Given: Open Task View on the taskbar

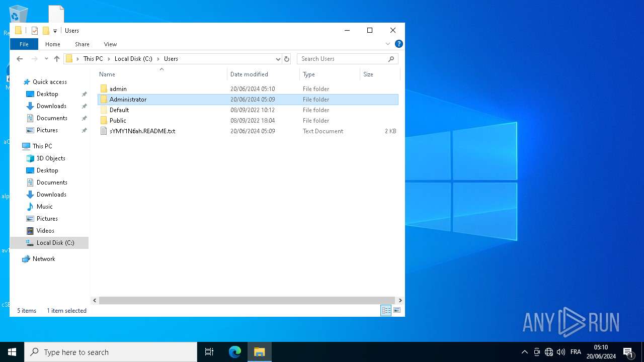Looking at the screenshot, I should tap(209, 352).
